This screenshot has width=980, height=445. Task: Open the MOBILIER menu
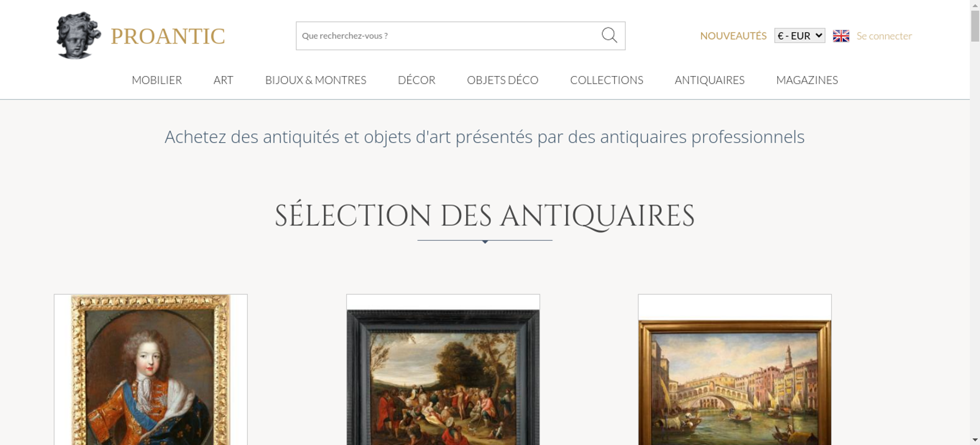click(x=157, y=80)
